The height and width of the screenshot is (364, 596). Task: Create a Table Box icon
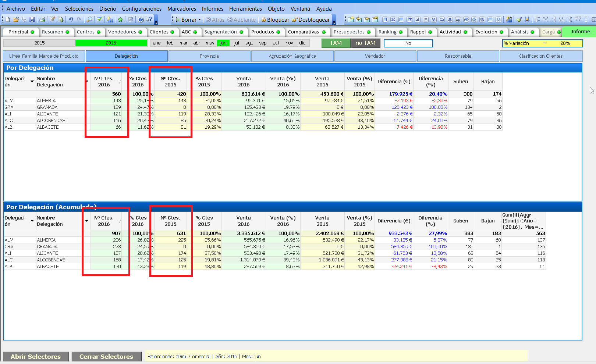[401, 19]
